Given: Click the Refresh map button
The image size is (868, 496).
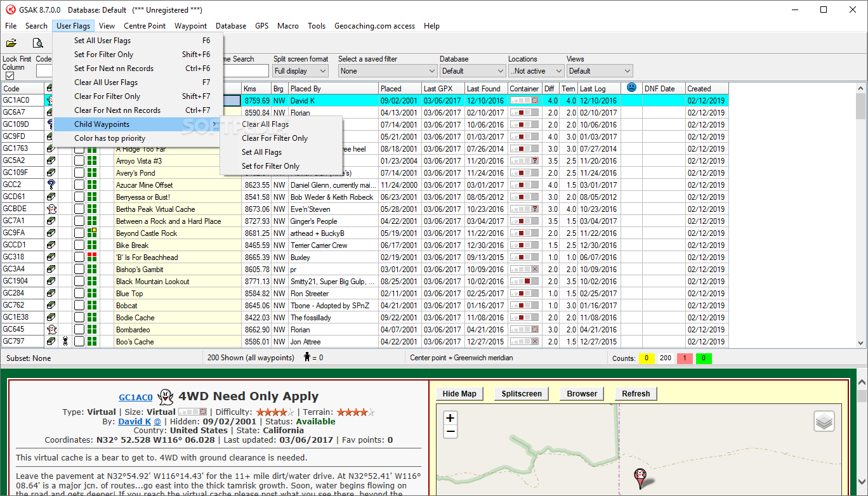Looking at the screenshot, I should coord(636,394).
